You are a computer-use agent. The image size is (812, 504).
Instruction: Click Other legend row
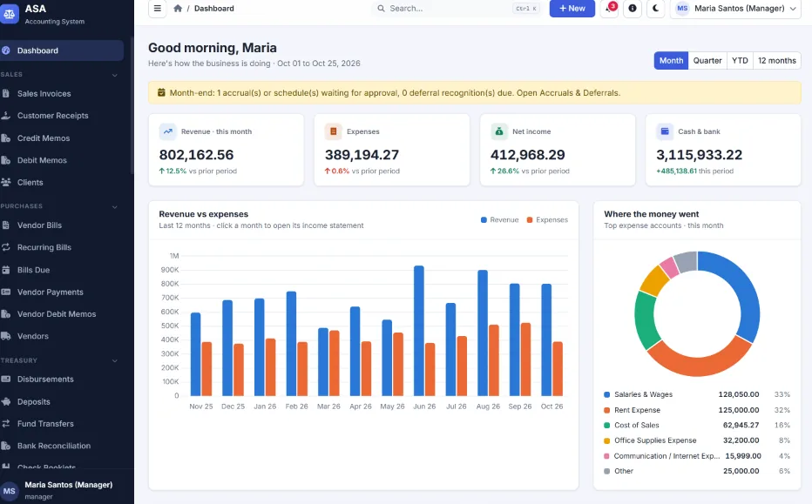[697, 471]
